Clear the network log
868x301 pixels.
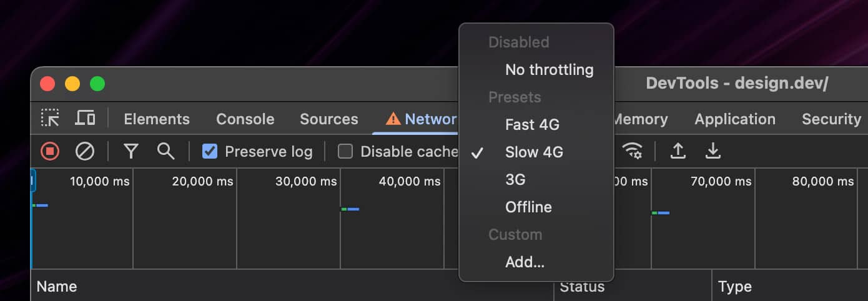point(85,151)
